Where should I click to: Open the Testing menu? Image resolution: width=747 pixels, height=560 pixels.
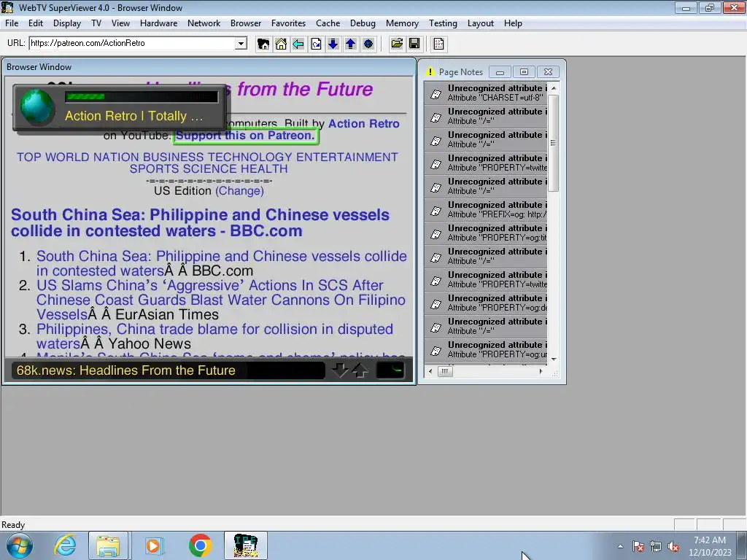click(x=443, y=23)
